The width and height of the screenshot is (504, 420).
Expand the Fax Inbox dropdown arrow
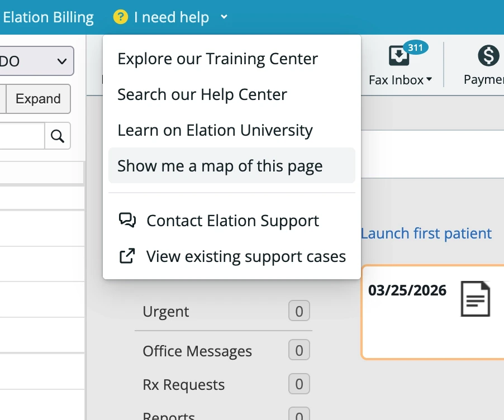[x=429, y=80]
